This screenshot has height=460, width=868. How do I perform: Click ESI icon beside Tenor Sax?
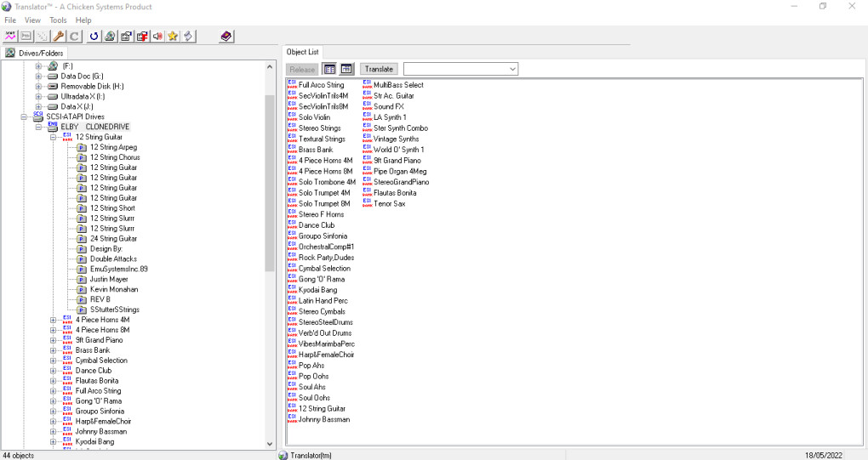pos(367,203)
